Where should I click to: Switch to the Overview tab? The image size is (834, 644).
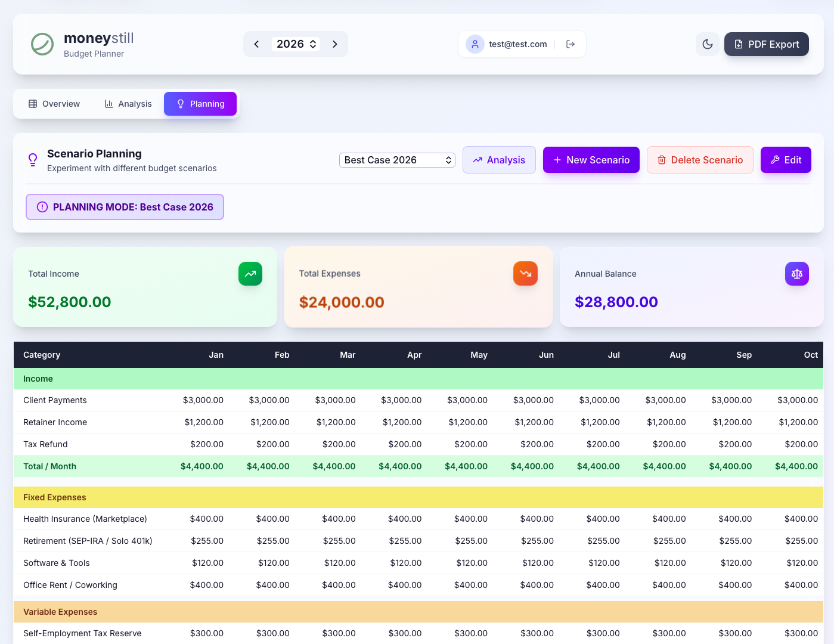54,103
